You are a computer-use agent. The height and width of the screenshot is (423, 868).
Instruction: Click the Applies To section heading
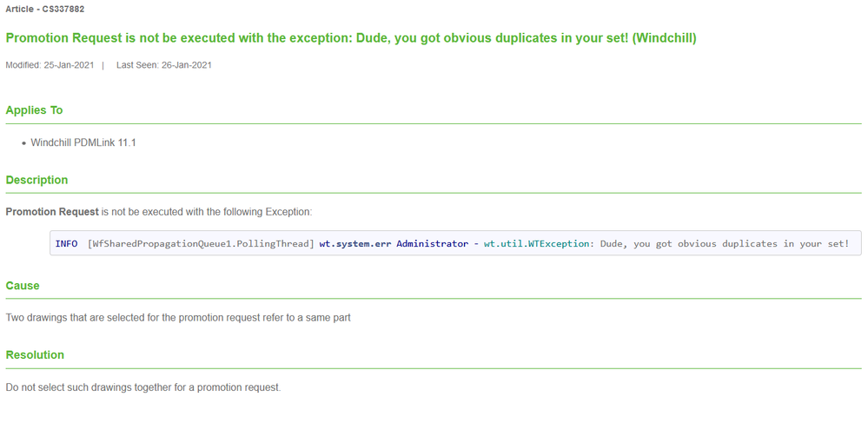[34, 110]
